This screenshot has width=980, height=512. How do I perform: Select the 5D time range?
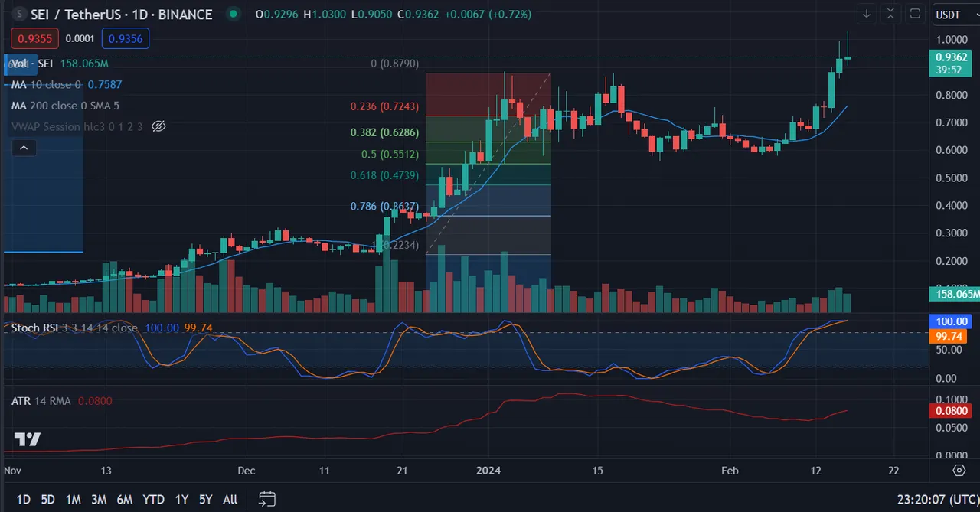[47, 500]
